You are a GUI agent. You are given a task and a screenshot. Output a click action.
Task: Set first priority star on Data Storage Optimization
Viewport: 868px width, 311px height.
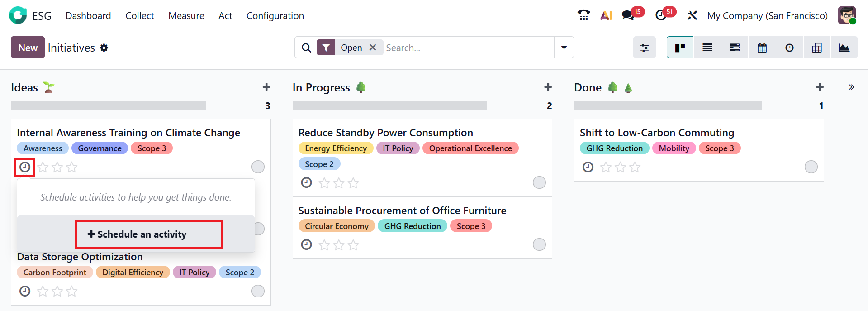pos(43,291)
